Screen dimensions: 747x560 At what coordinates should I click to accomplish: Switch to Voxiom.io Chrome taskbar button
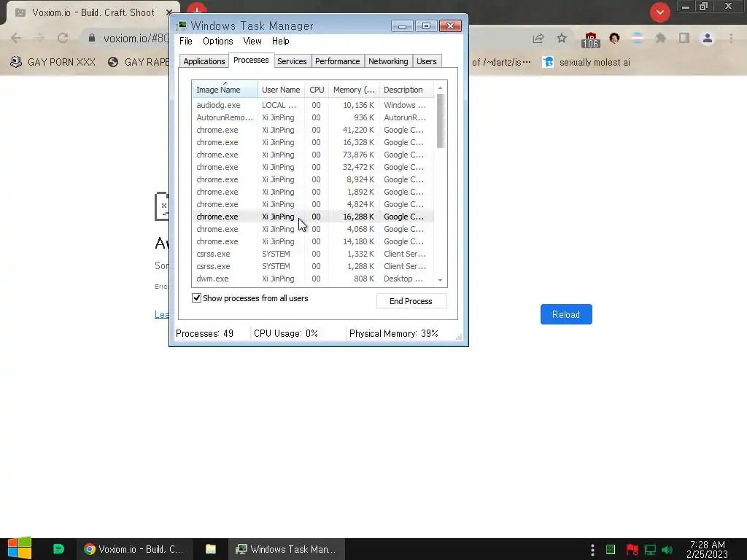[x=135, y=549]
